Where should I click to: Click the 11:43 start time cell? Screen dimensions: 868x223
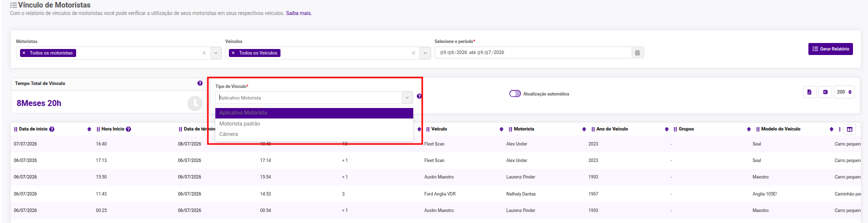pyautogui.click(x=101, y=194)
